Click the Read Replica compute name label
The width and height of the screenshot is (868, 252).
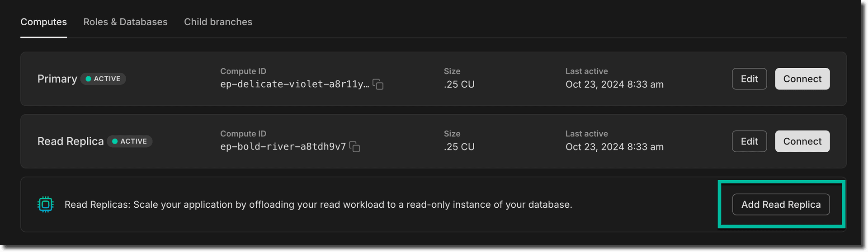[71, 141]
